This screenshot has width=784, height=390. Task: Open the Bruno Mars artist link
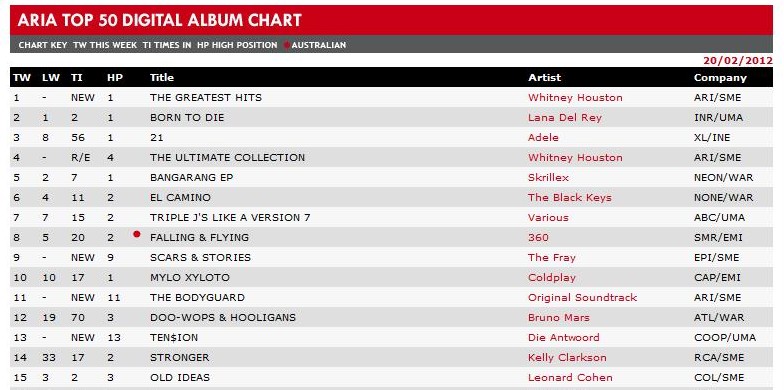[558, 318]
